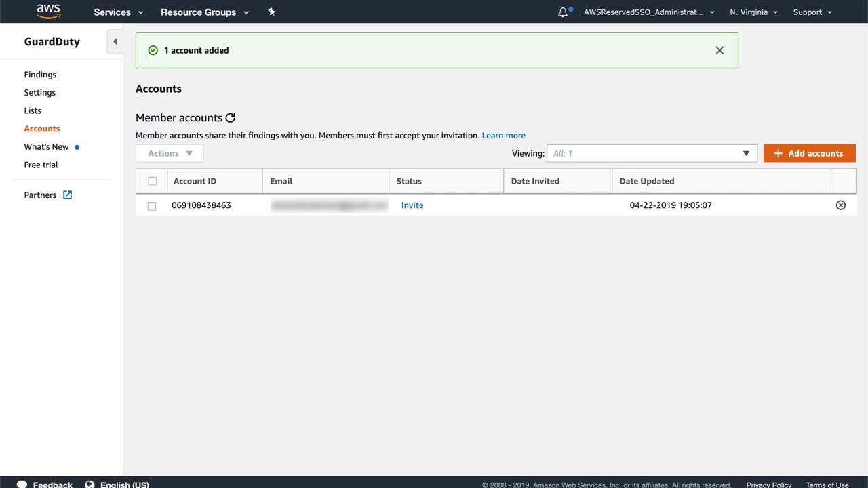Click the '1 account added' message text

(197, 50)
